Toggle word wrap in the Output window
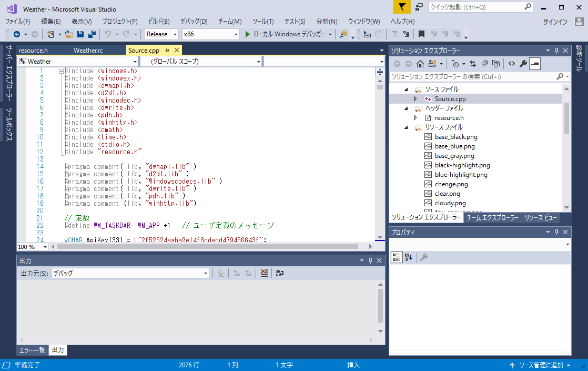Screen dimensions: 588x371 (x=279, y=273)
